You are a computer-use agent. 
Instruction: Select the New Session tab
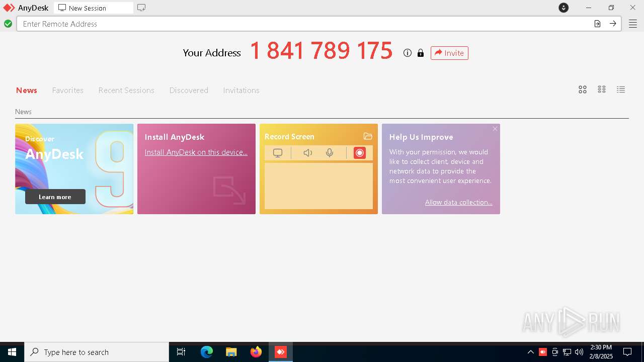point(94,8)
